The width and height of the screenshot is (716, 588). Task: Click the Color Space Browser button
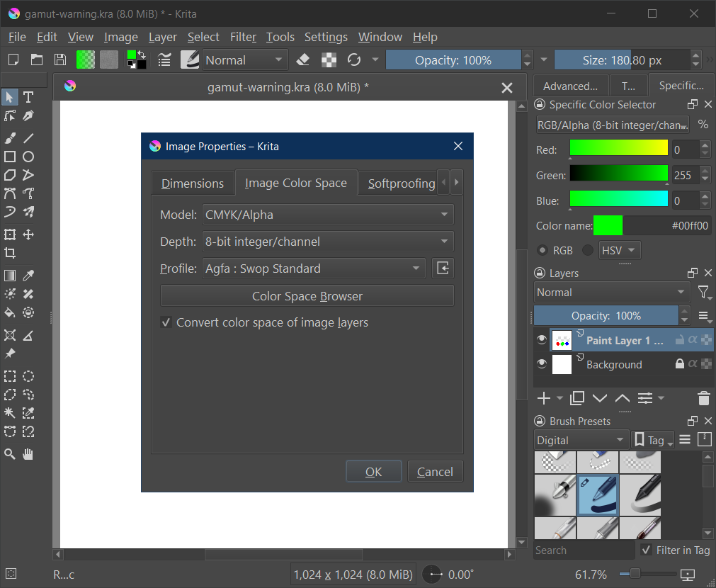(x=307, y=296)
